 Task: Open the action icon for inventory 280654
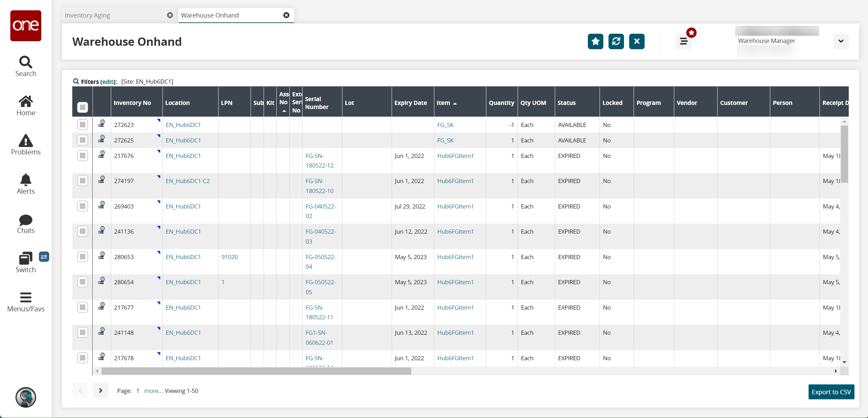[x=102, y=281]
